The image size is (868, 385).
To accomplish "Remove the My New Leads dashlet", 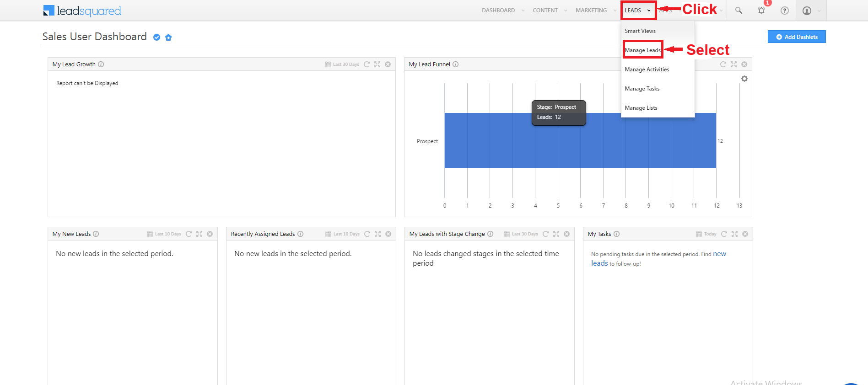I will 210,234.
